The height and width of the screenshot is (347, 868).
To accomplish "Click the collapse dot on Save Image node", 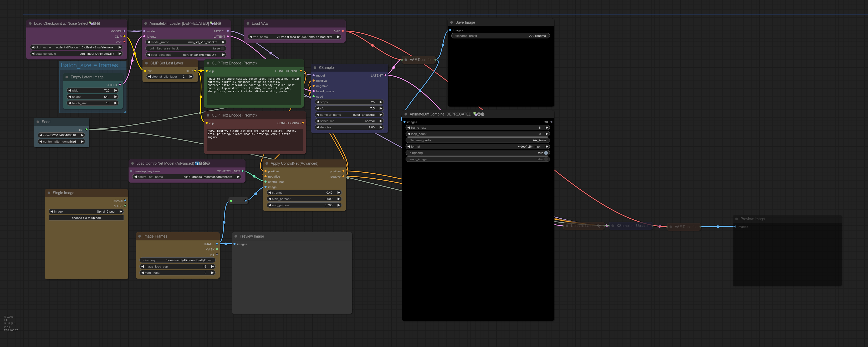I will click(x=452, y=23).
